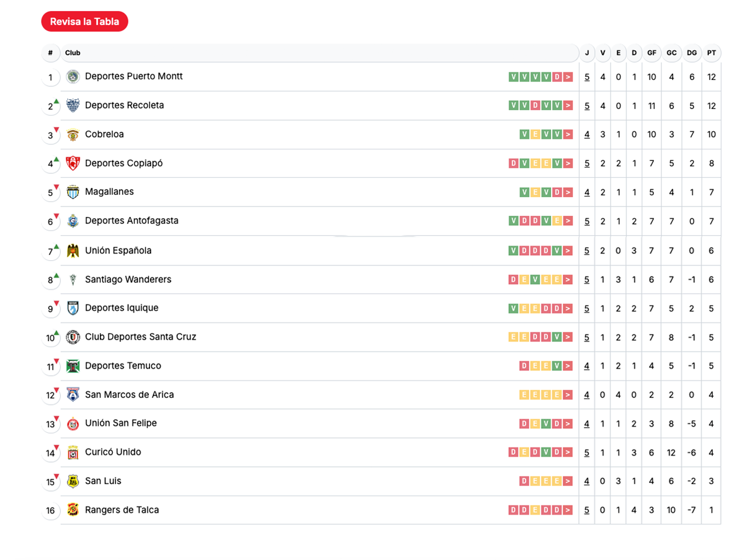Click the DG column header
Image resolution: width=742 pixels, height=560 pixels.
tap(692, 53)
